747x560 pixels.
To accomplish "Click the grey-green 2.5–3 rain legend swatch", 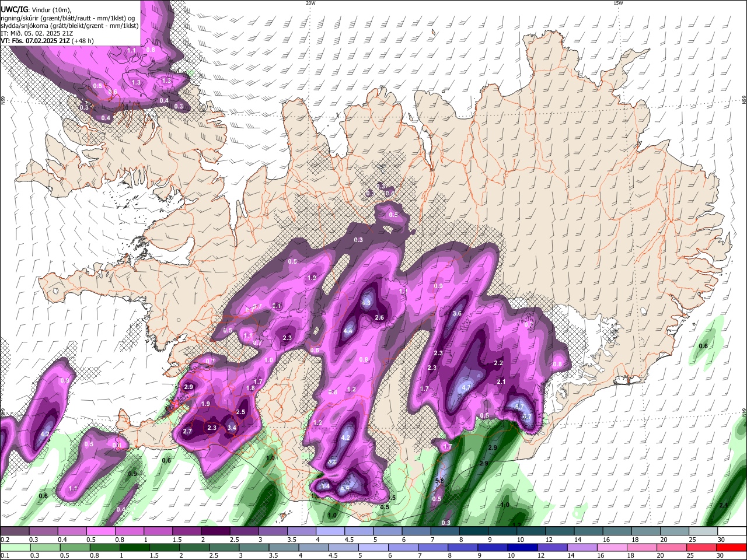I will (x=225, y=547).
